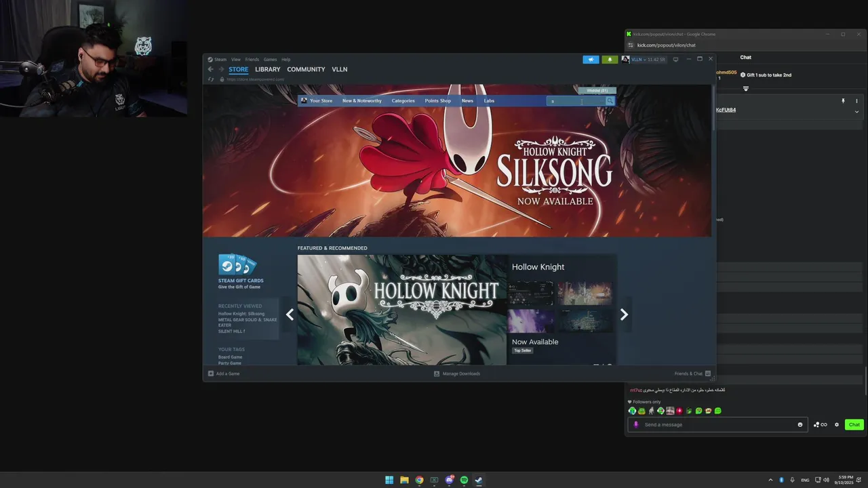Show previous featured game arrow
Screen dimensions: 868x488
pyautogui.click(x=290, y=314)
